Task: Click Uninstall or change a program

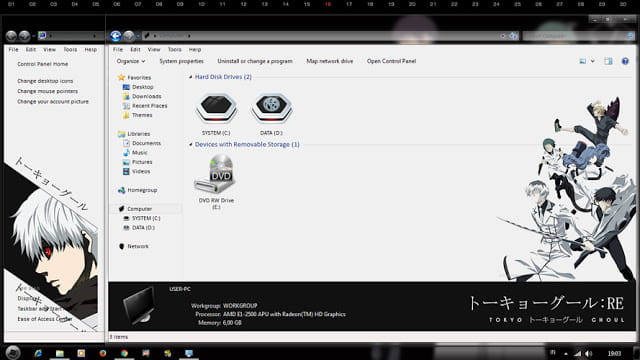Action: tap(255, 61)
